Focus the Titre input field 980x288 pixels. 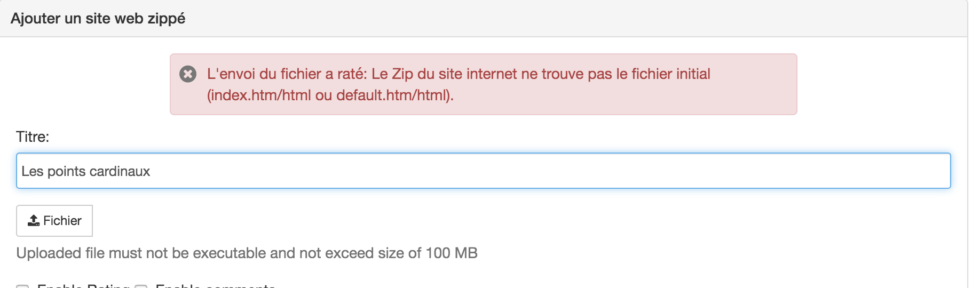[x=483, y=171]
